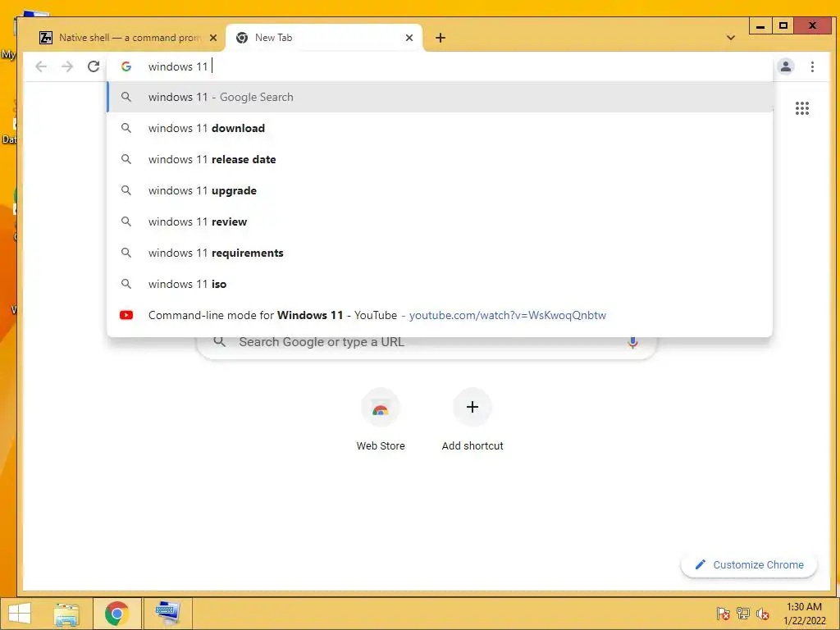The width and height of the screenshot is (840, 630).
Task: Click the browser Forward arrow
Action: click(67, 66)
